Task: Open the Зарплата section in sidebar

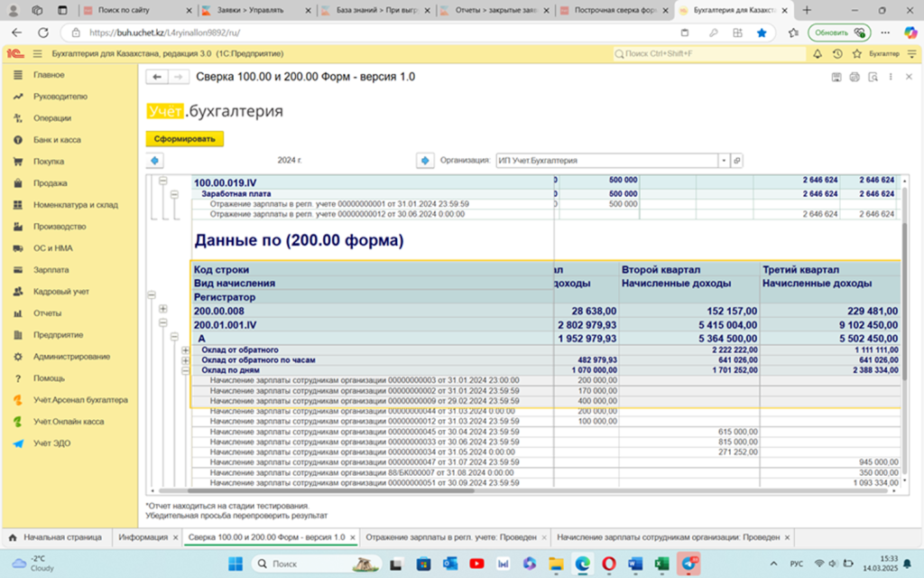Action: 51,270
